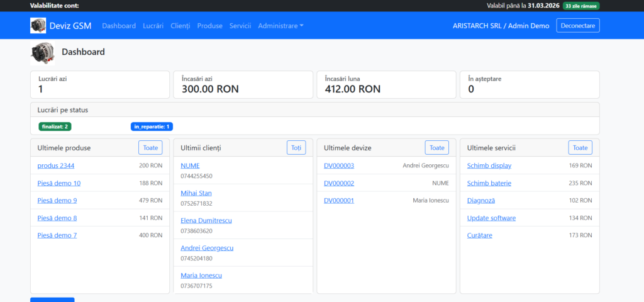Click the in_reparatie: 1 status badge
644x302 pixels.
coord(152,126)
